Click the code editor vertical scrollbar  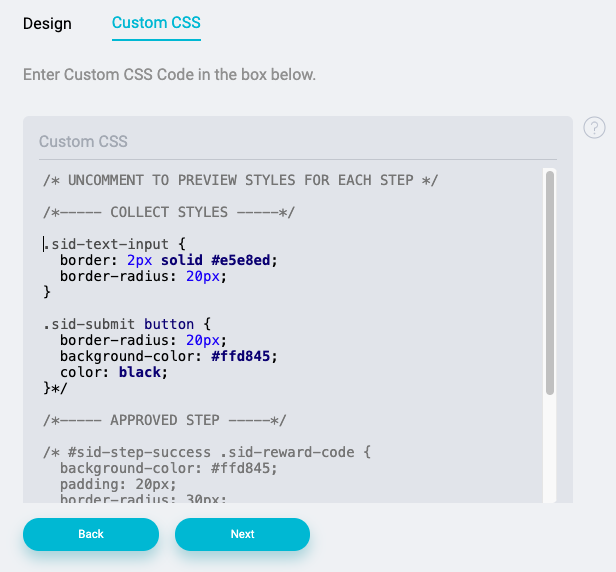point(550,282)
